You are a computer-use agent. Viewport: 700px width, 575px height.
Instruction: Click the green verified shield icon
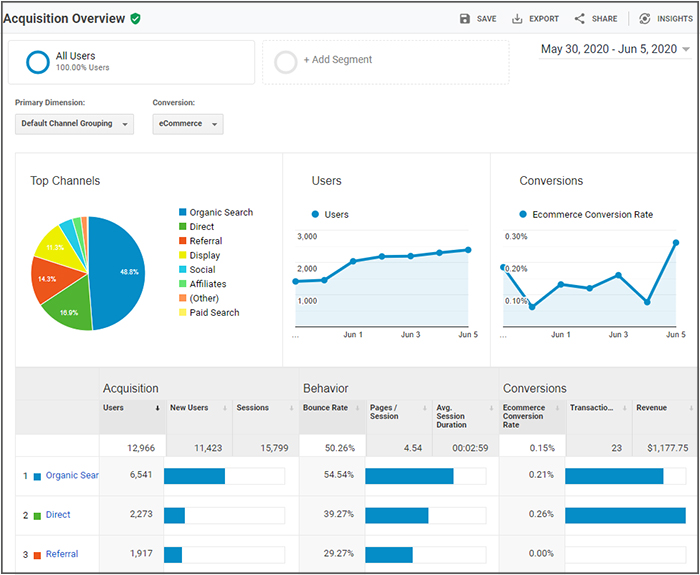pyautogui.click(x=135, y=19)
